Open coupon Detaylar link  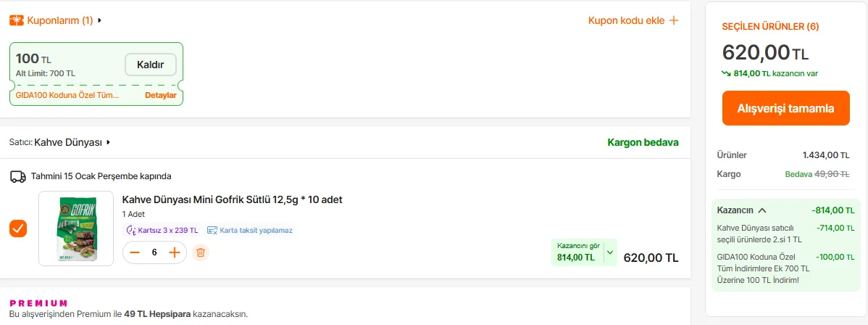[160, 95]
